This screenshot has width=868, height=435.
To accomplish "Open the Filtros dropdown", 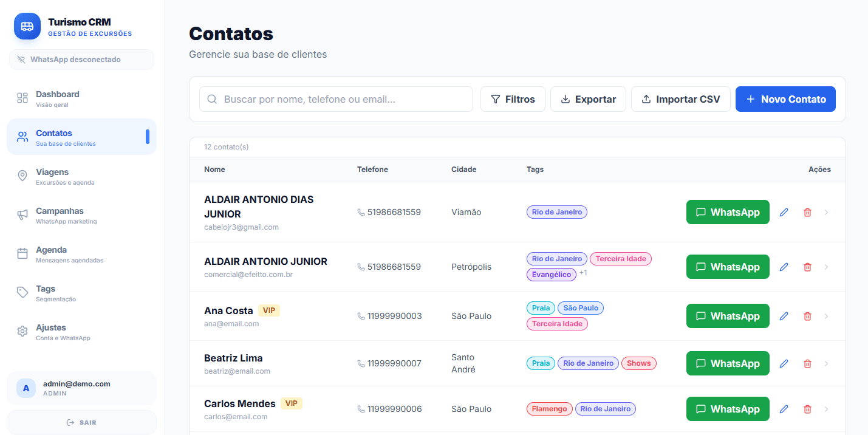I will 513,98.
